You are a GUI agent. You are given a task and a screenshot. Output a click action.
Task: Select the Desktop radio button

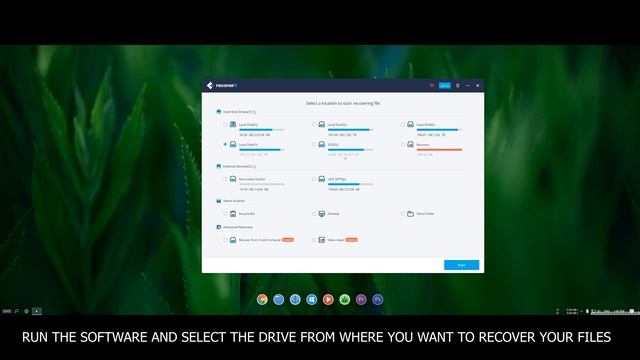click(x=314, y=213)
